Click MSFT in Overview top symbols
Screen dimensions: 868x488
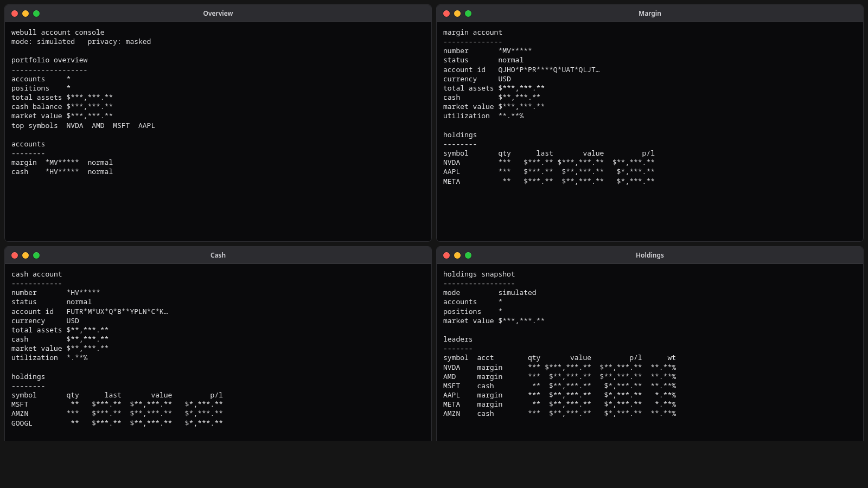point(122,126)
